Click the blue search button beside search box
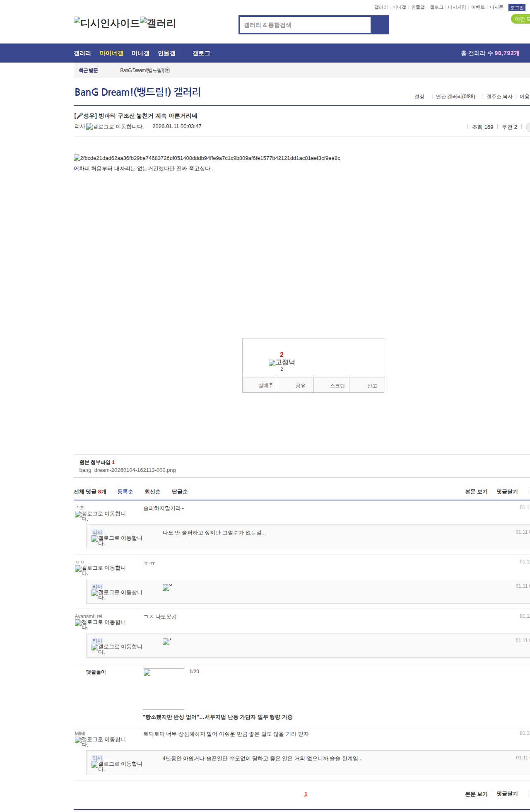Viewport: 530px width, 812px height. (380, 25)
